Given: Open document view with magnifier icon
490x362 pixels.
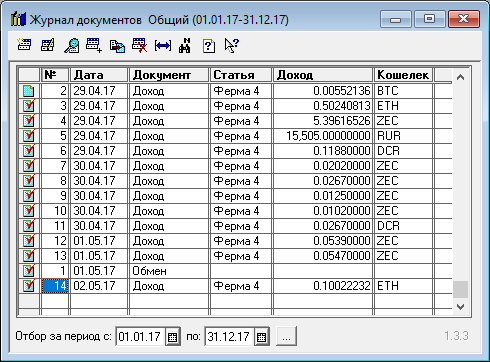Looking at the screenshot, I should tap(71, 45).
